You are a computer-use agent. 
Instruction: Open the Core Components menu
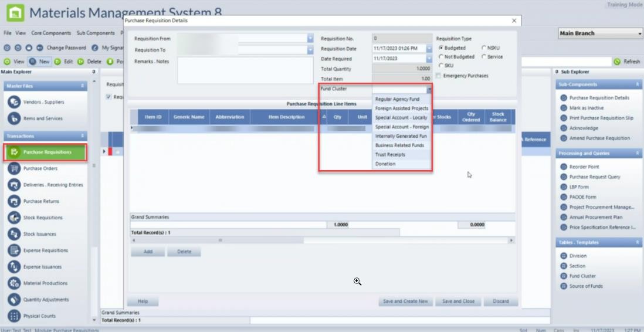[x=51, y=33]
